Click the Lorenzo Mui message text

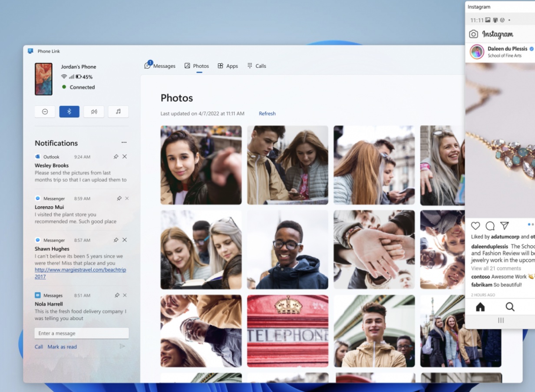(x=76, y=218)
